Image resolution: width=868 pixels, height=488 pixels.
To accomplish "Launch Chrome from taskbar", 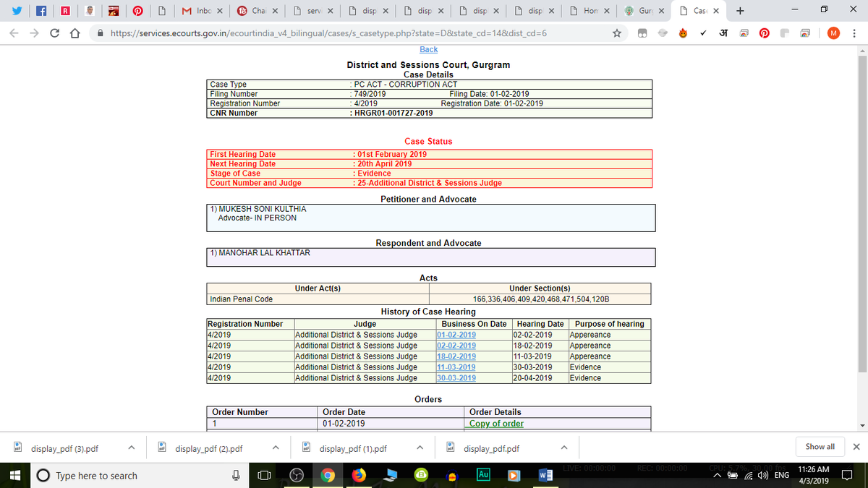I will point(328,476).
